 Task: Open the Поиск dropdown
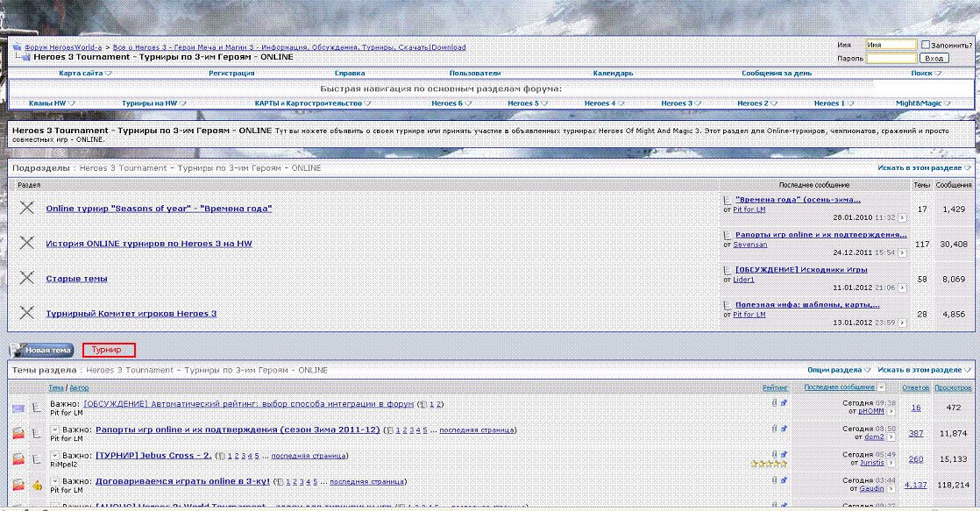[926, 73]
